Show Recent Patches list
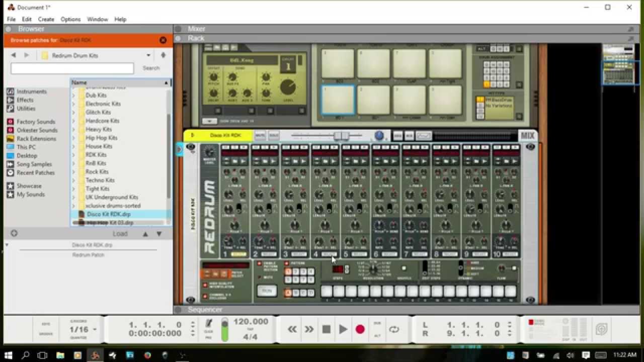 31,173
